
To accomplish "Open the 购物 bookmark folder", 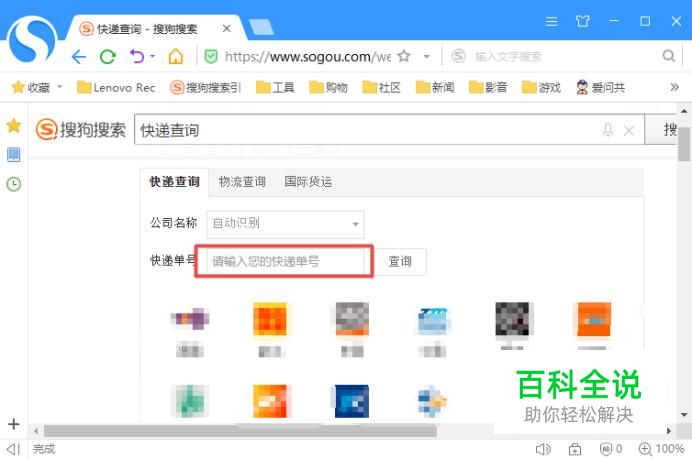I will click(x=328, y=87).
